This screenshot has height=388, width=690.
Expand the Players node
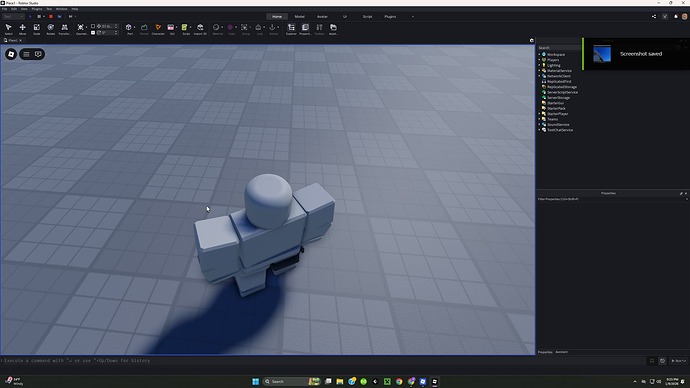540,60
